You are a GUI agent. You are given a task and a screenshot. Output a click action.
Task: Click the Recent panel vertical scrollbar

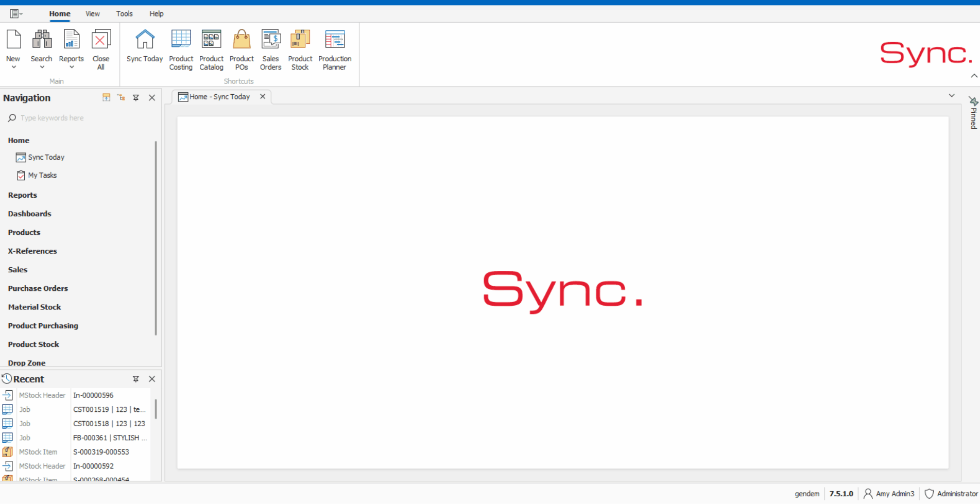[x=156, y=409]
